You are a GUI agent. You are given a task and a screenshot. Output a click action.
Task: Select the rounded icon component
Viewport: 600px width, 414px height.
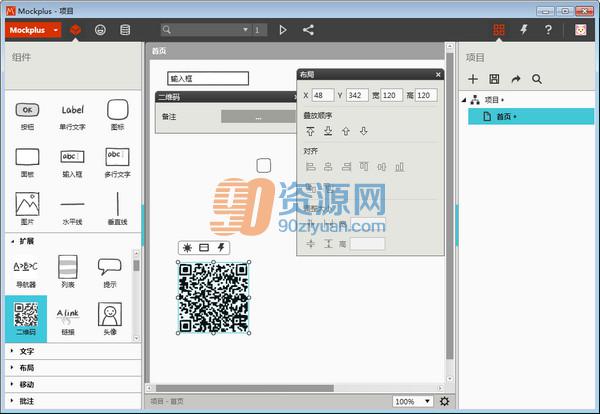pyautogui.click(x=117, y=115)
